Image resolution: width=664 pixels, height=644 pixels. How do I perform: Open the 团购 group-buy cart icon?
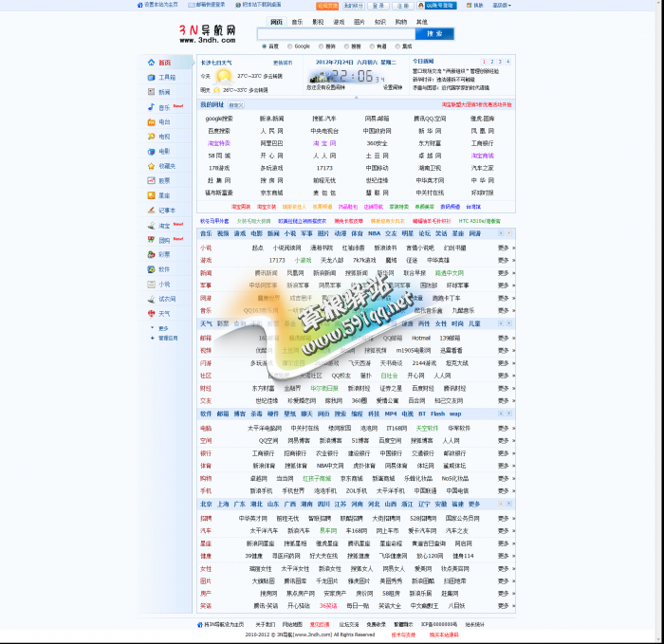pyautogui.click(x=151, y=240)
